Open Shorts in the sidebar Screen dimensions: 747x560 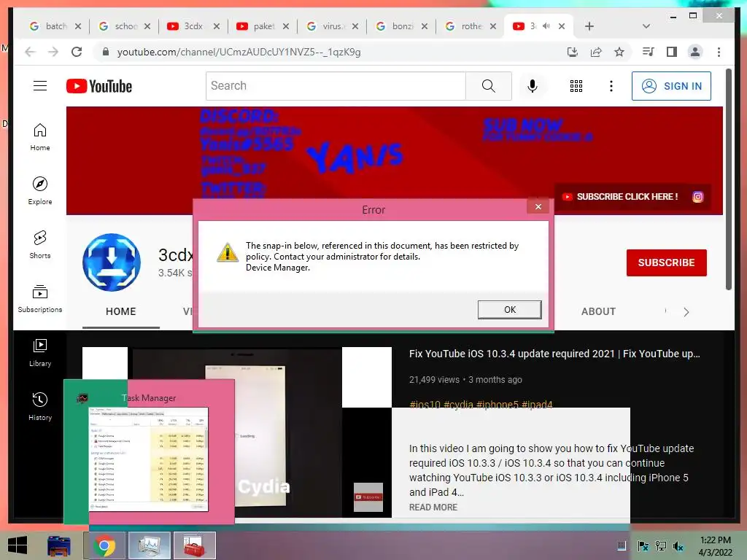pyautogui.click(x=40, y=245)
